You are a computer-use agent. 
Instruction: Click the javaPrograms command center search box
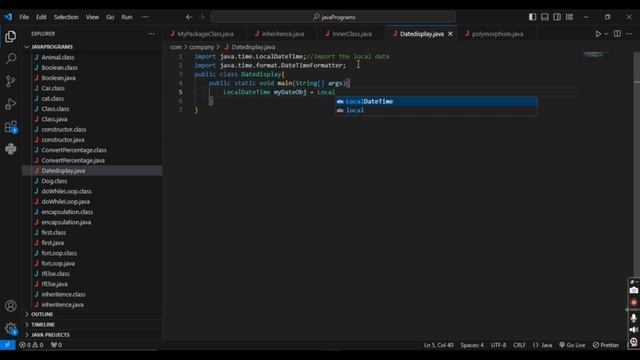coord(333,17)
